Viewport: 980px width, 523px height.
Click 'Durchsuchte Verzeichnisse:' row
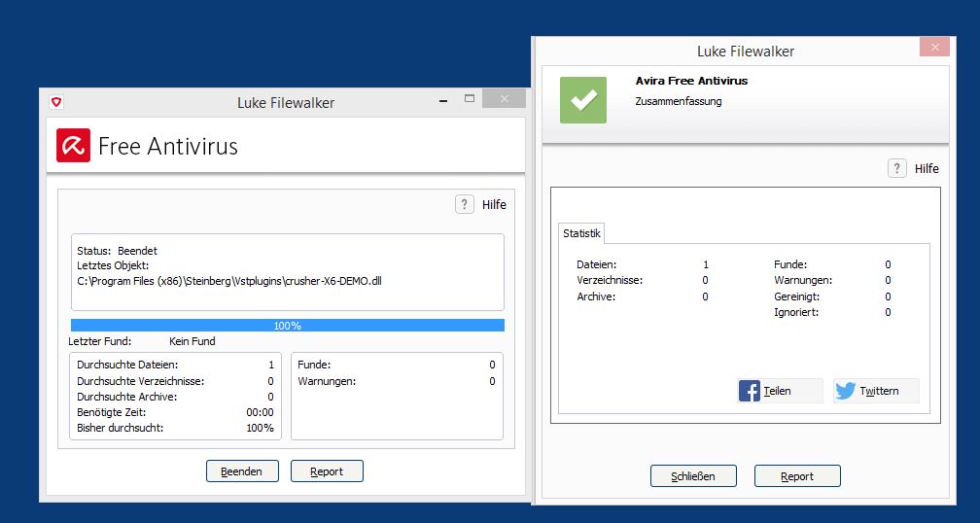coord(176,380)
